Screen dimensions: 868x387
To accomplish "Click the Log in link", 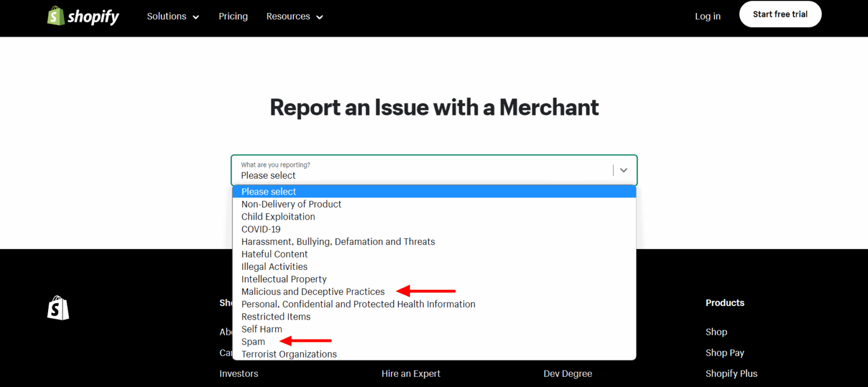I will (x=708, y=16).
